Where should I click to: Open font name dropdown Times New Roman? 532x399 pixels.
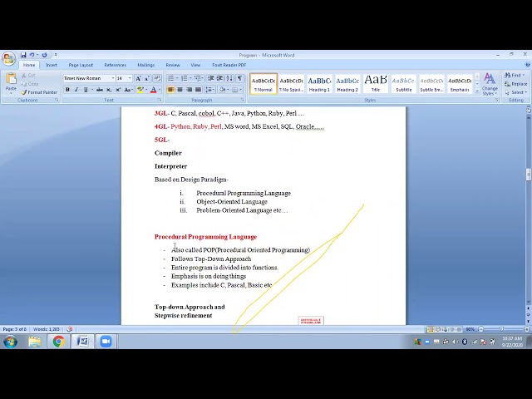pyautogui.click(x=113, y=78)
